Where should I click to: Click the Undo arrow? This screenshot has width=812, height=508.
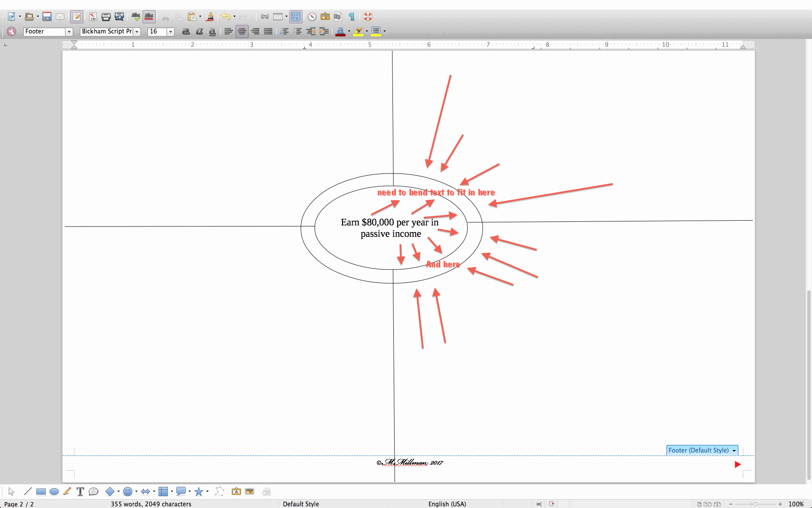point(226,17)
